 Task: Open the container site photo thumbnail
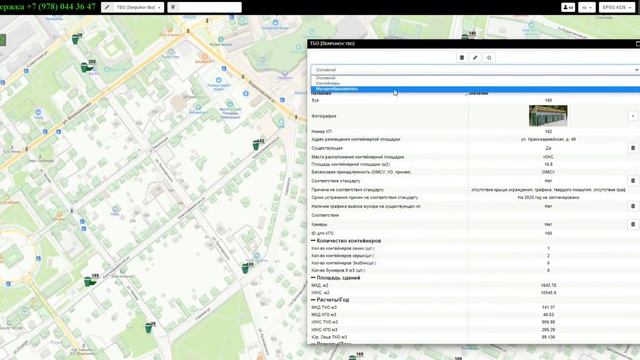(x=548, y=116)
